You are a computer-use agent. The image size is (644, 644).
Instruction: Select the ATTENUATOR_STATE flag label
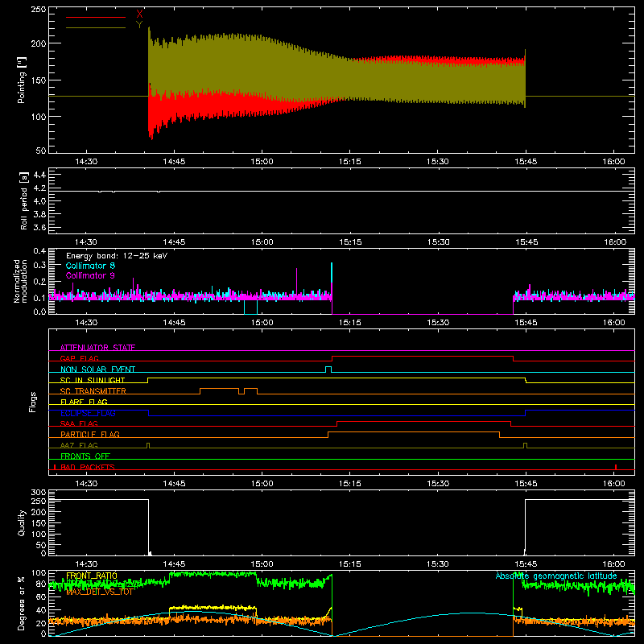tap(97, 348)
